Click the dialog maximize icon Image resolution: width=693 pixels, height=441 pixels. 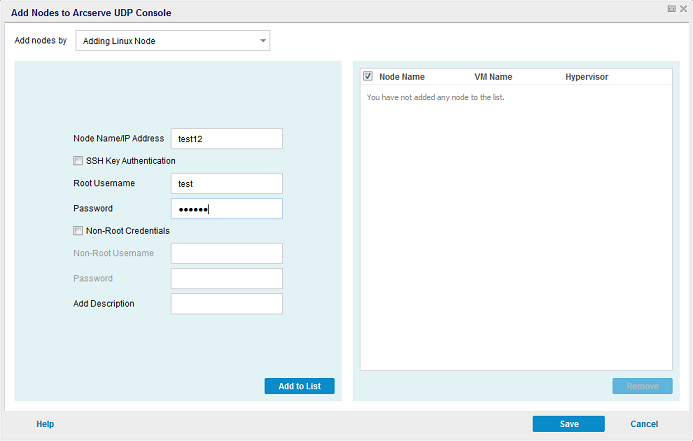point(671,9)
